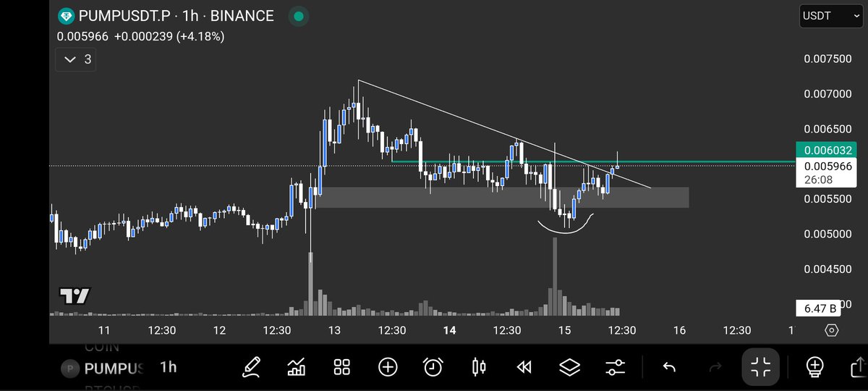Open the ideas lightbulb icon
The image size is (868, 391).
tap(815, 367)
